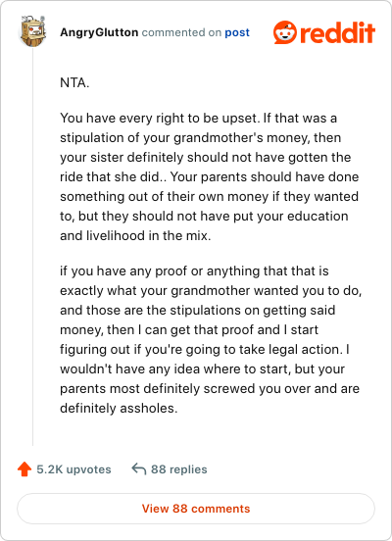This screenshot has height=541, width=392.
Task: Click the line ending "definitely assholes."
Action: [x=119, y=408]
